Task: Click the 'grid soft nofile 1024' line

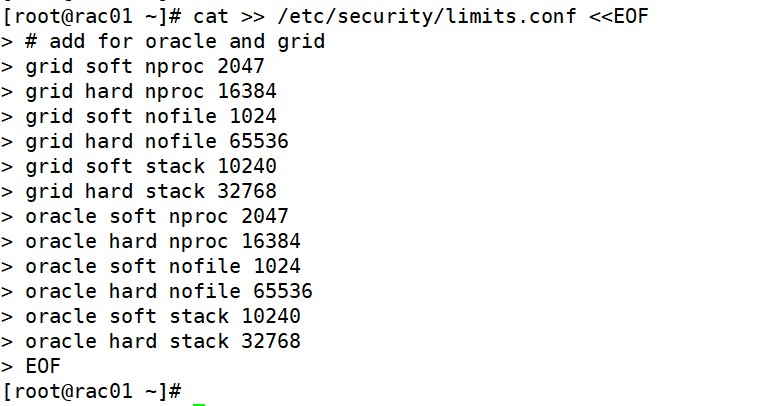Action: coord(151,116)
